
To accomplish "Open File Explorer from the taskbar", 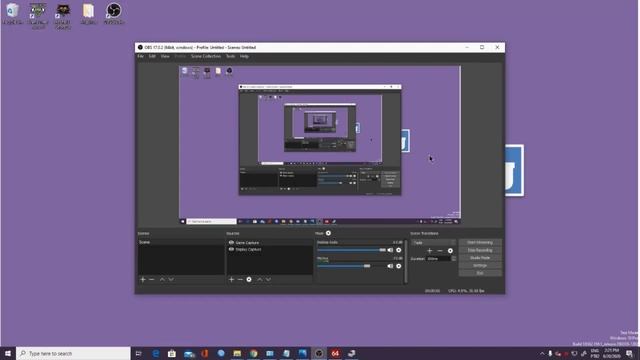I will [237, 353].
